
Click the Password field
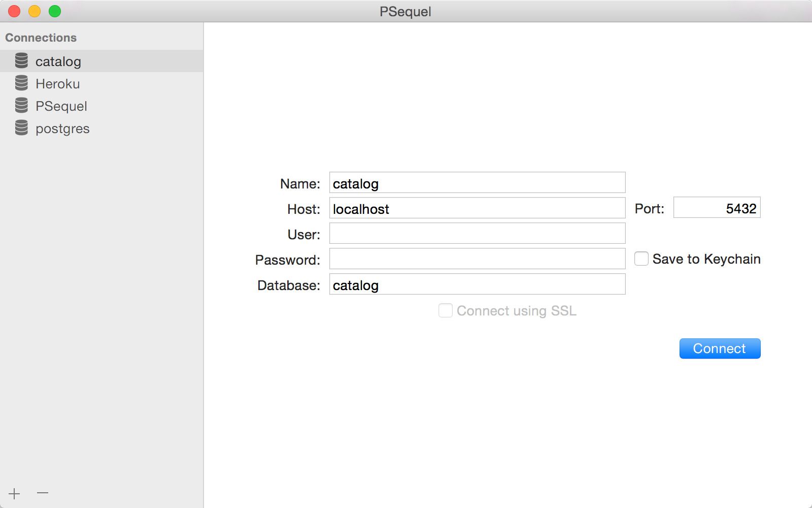477,259
